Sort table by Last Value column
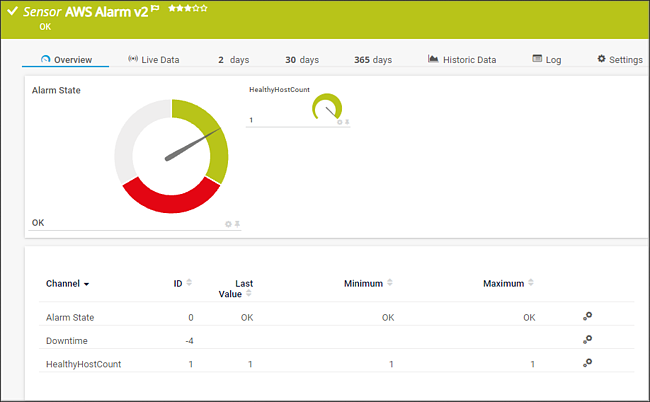This screenshot has width=650, height=402. [x=236, y=288]
